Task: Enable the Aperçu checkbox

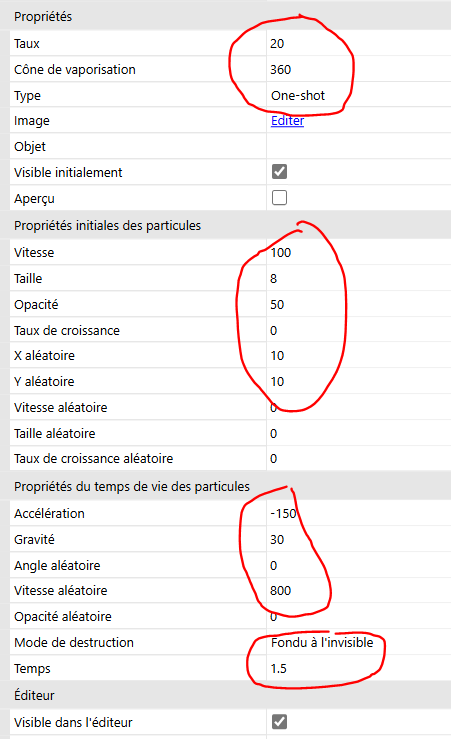Action: coord(279,197)
